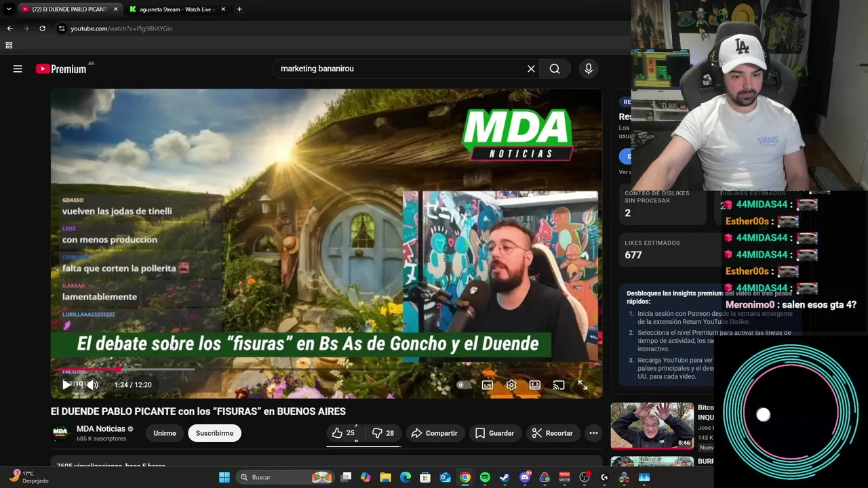The width and height of the screenshot is (868, 488).
Task: Open the Windows Start menu
Action: (224, 477)
